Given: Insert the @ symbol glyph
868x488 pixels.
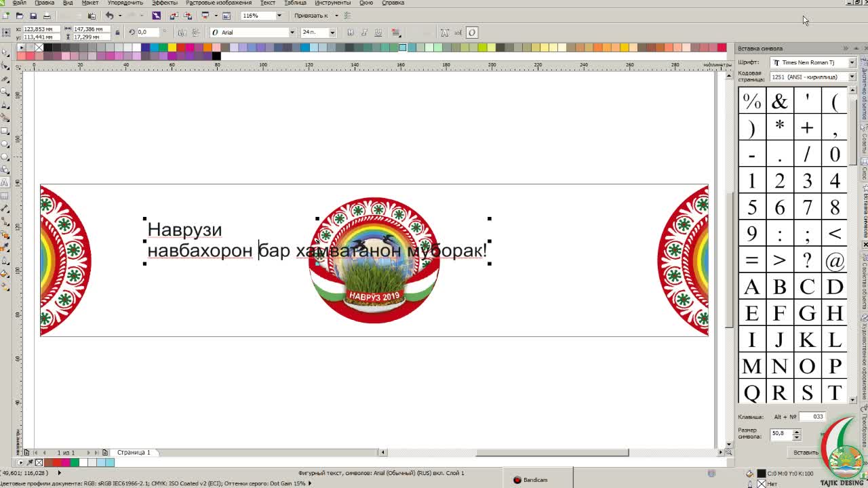Looking at the screenshot, I should [x=835, y=260].
